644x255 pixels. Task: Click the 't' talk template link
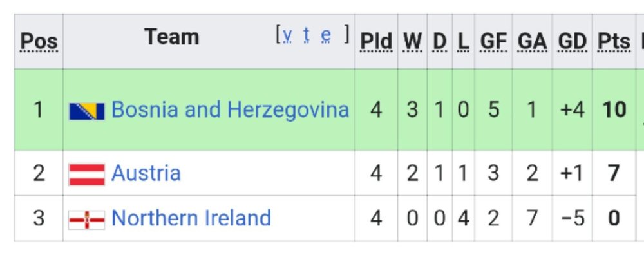pyautogui.click(x=307, y=35)
